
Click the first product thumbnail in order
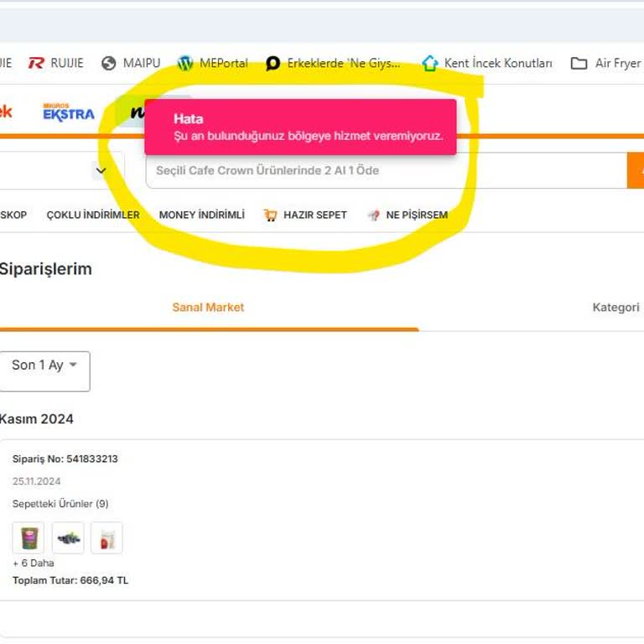click(28, 538)
